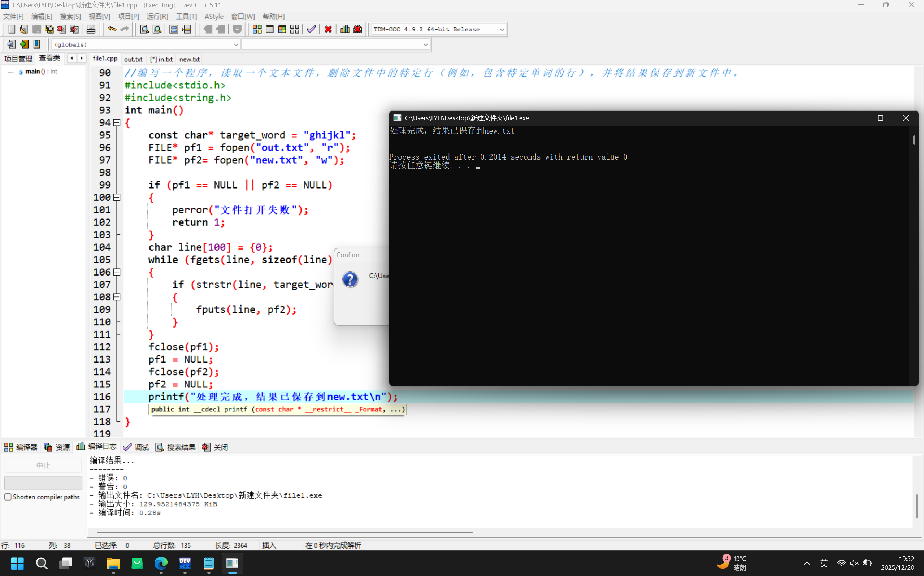
Task: Switch to the 编译器 bottom panel tab
Action: [x=21, y=447]
